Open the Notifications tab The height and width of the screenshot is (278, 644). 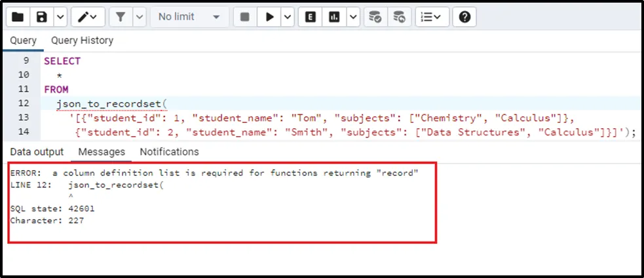169,152
